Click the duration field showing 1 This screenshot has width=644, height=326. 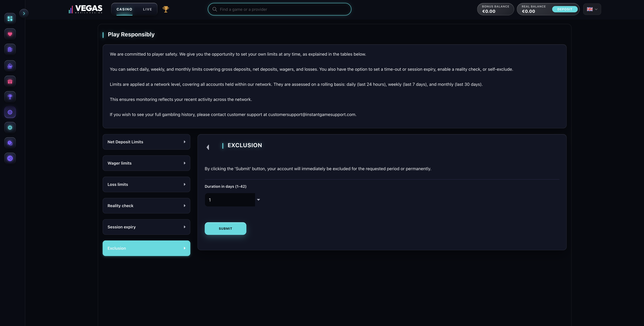[x=230, y=200]
